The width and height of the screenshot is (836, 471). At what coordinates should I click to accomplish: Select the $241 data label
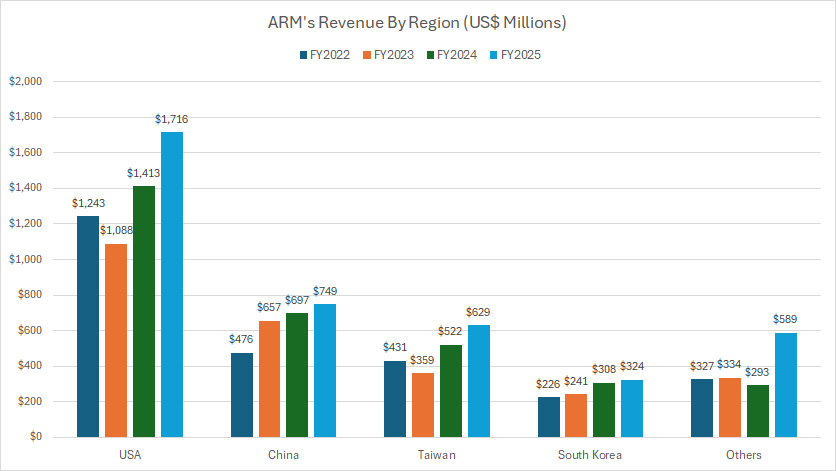point(576,381)
